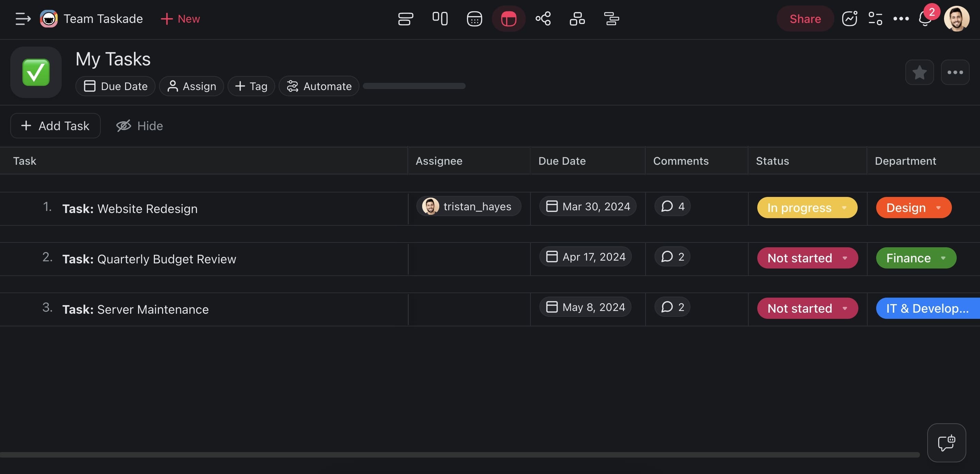
Task: Switch to the Org Chart view icon
Action: [x=577, y=18]
